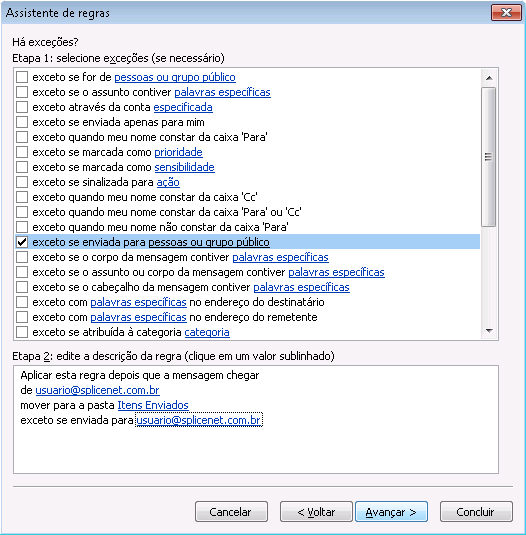
Task: Cancel the rules wizard
Action: (x=231, y=511)
